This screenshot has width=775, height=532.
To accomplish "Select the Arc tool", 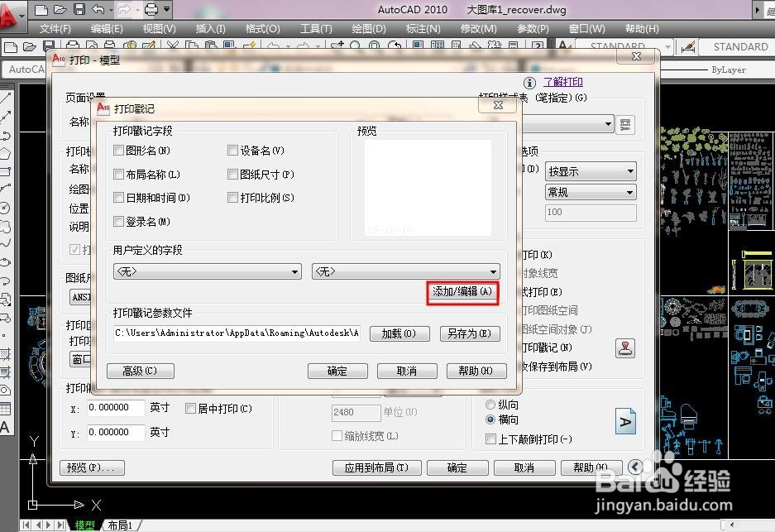I will click(x=6, y=189).
